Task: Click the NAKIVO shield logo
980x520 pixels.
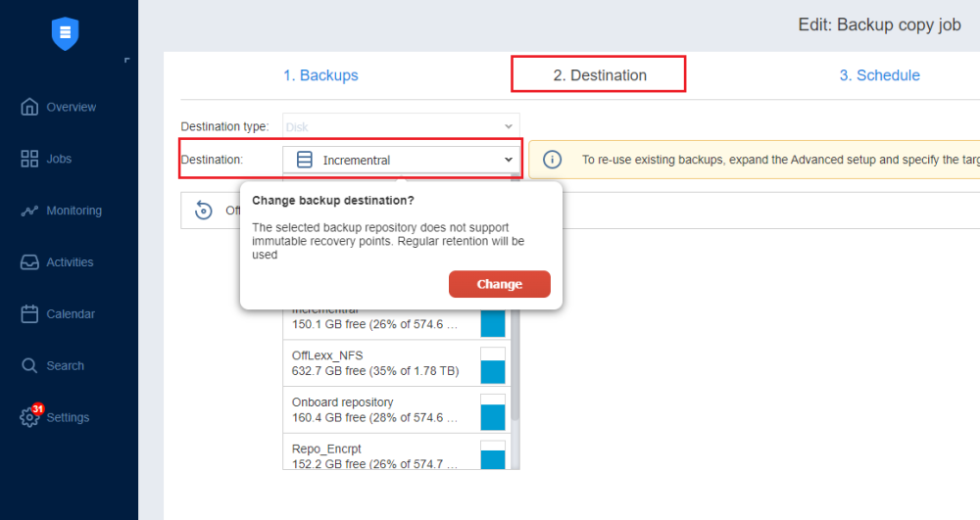Action: 65,33
